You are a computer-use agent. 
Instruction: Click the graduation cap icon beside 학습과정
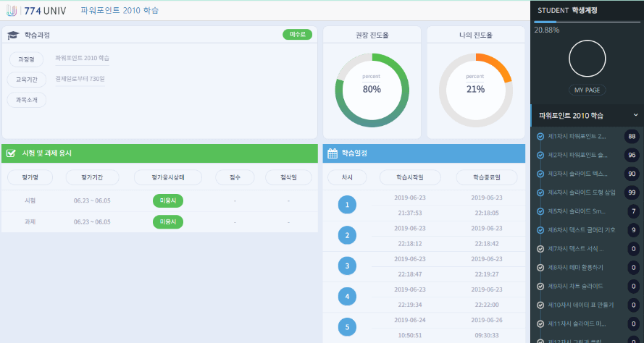(x=13, y=35)
